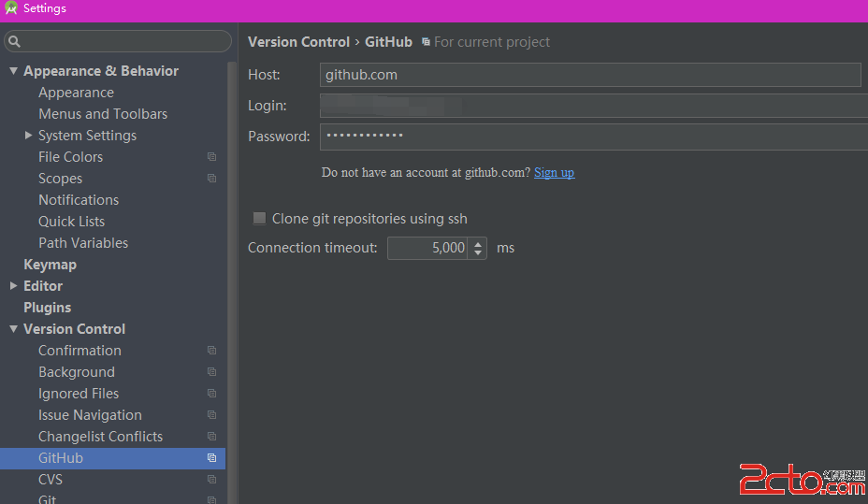868x504 pixels.
Task: Click project-level icon beside Ignored Files
Action: (211, 394)
